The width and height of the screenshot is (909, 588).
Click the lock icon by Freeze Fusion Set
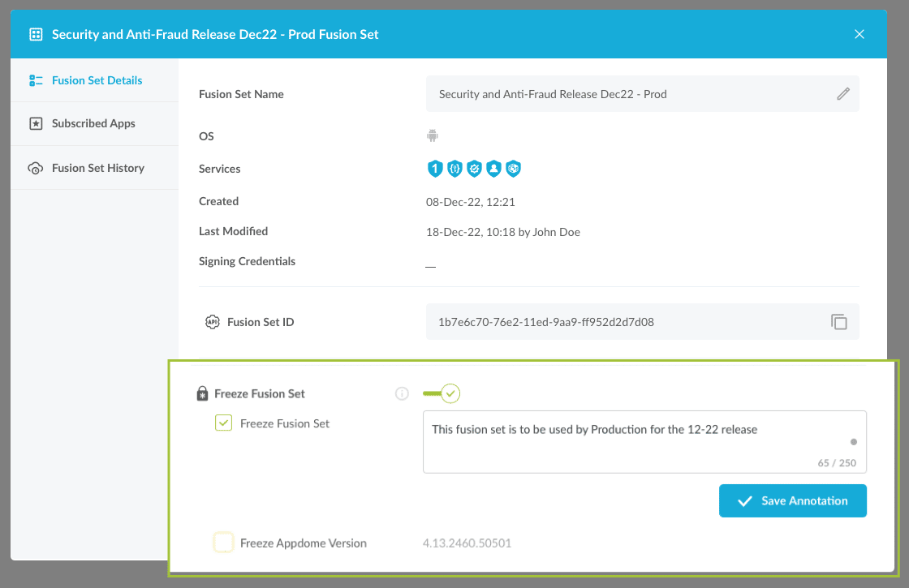coord(203,394)
